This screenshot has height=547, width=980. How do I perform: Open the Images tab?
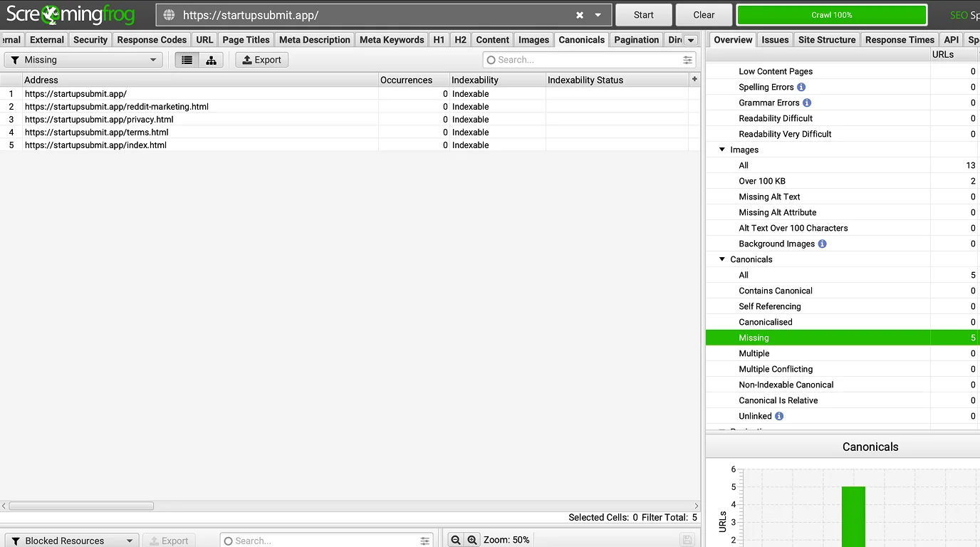(x=533, y=40)
